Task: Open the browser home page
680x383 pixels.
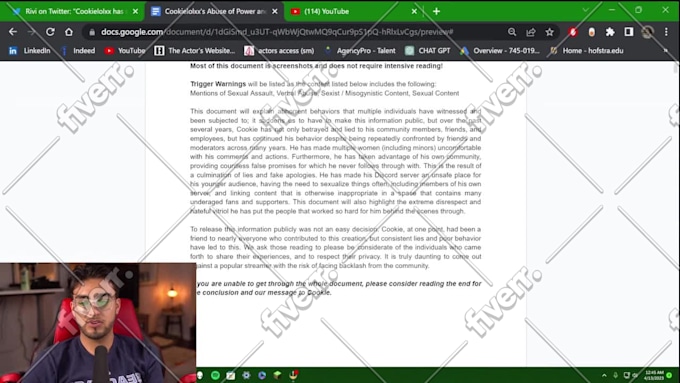Action: (x=69, y=32)
